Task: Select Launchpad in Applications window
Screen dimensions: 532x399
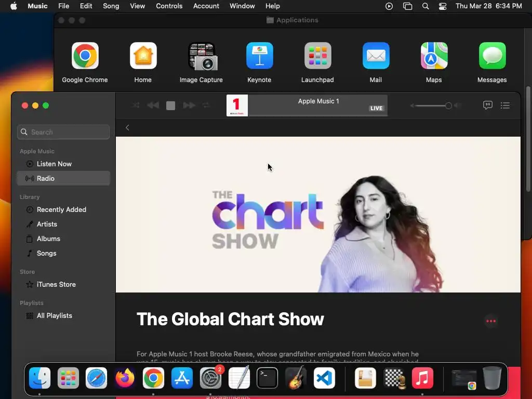Action: click(x=318, y=56)
